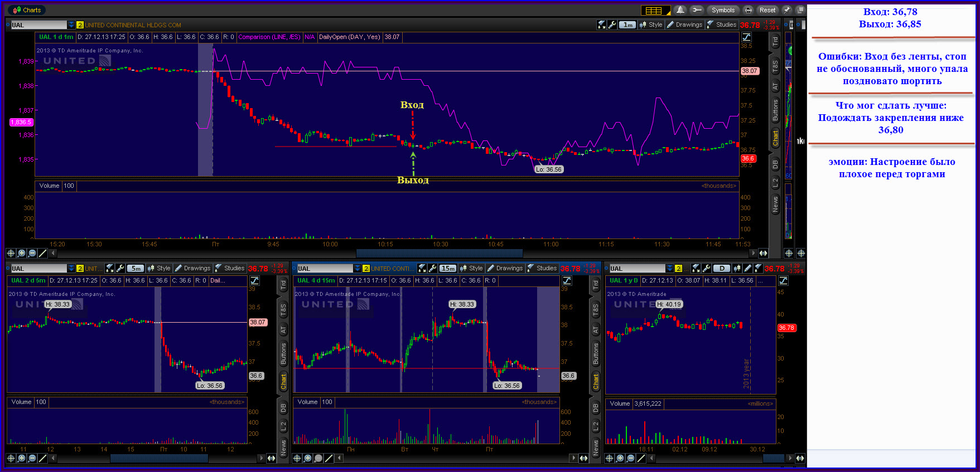The image size is (980, 472).
Task: Select the 15m timeframe button
Action: point(448,268)
